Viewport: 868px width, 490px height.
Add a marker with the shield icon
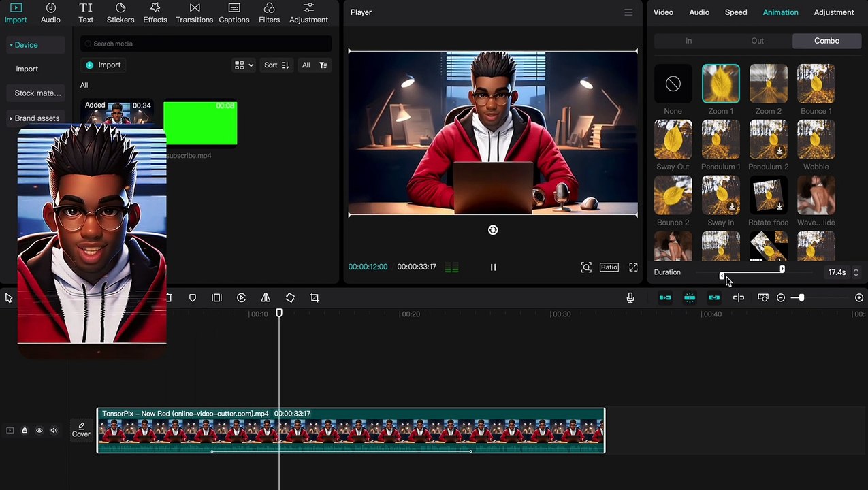coord(193,298)
